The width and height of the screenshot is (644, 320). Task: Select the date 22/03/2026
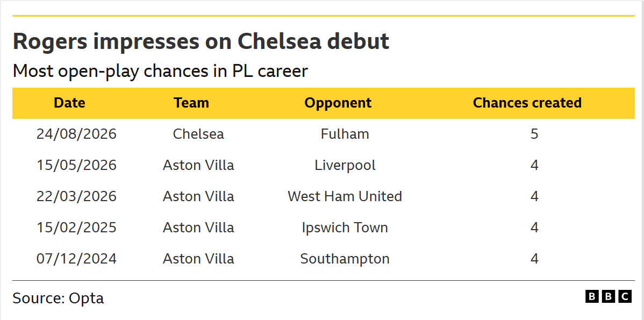coord(76,196)
